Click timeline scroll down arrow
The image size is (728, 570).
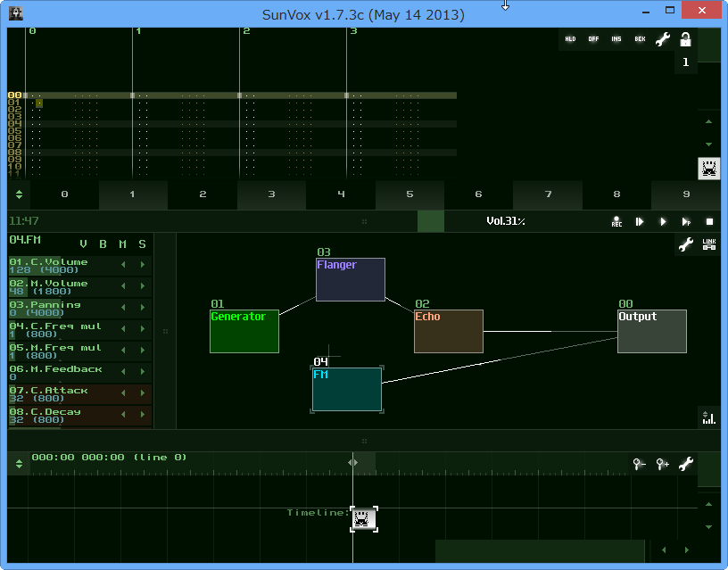click(x=708, y=527)
